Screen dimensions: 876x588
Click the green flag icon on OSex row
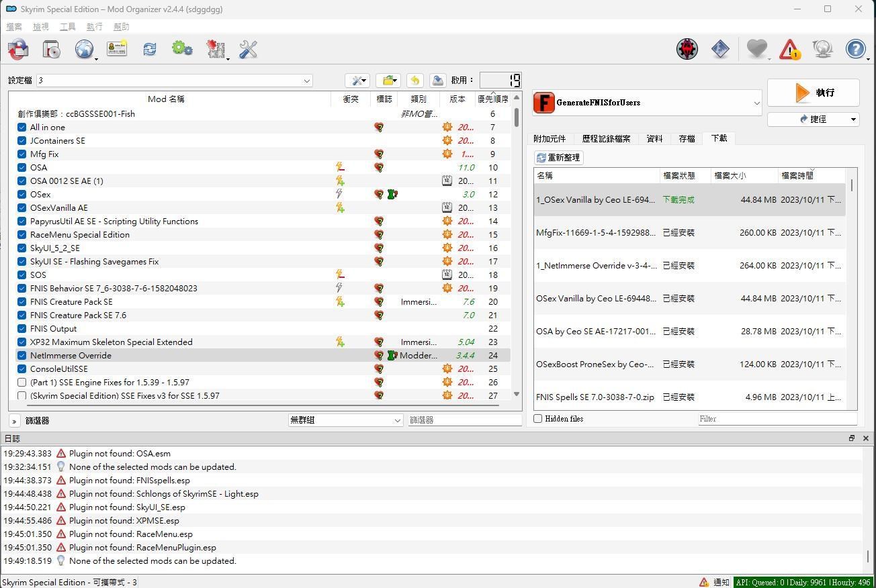click(392, 194)
